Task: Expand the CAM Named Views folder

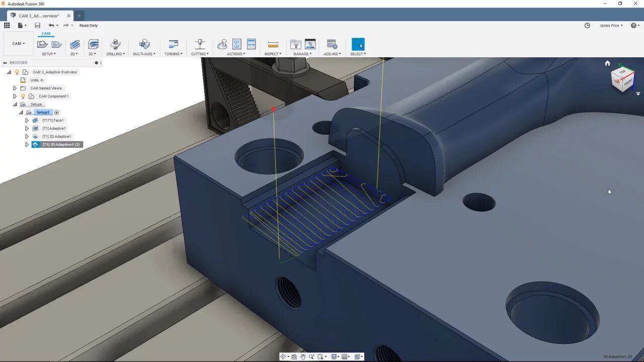Action: coord(15,88)
